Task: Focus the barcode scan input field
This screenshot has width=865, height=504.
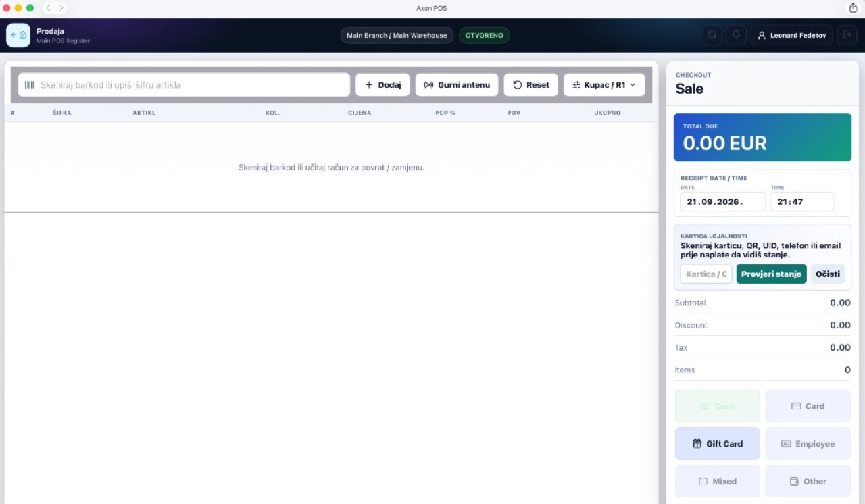Action: click(x=184, y=85)
